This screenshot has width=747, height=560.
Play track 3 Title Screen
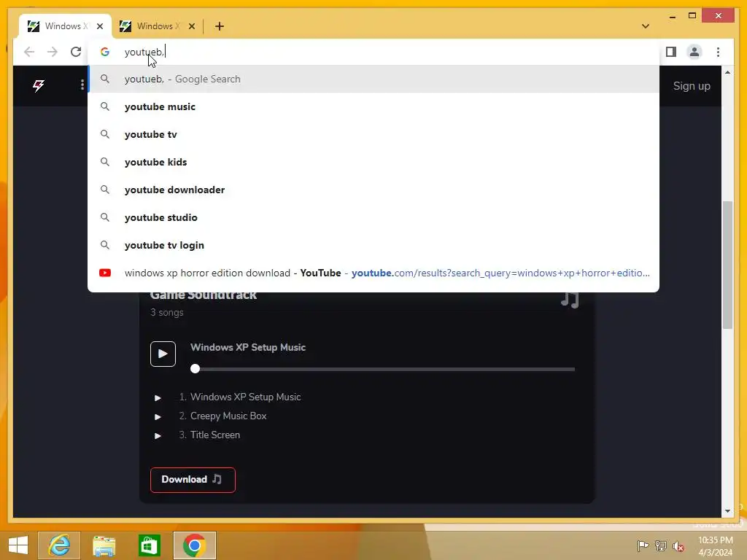click(158, 436)
